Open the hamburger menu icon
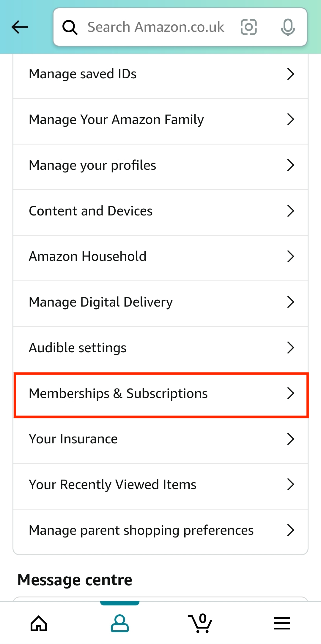The width and height of the screenshot is (321, 644). tap(282, 623)
